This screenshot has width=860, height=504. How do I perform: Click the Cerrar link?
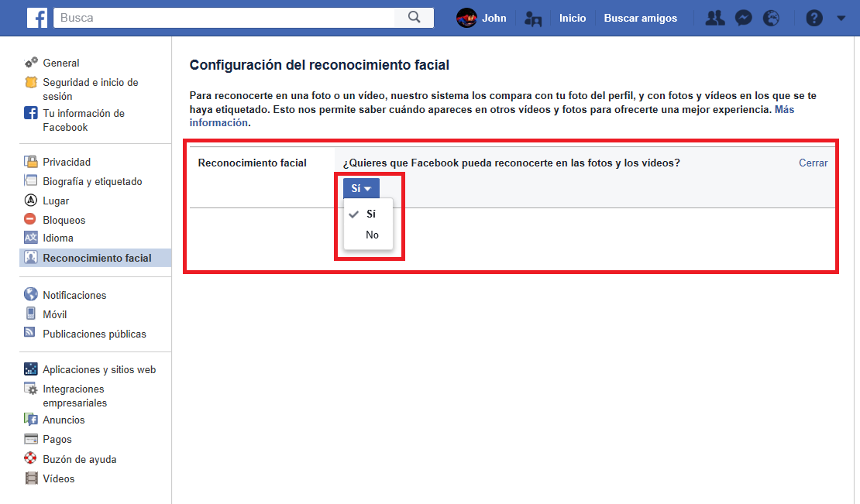point(813,163)
